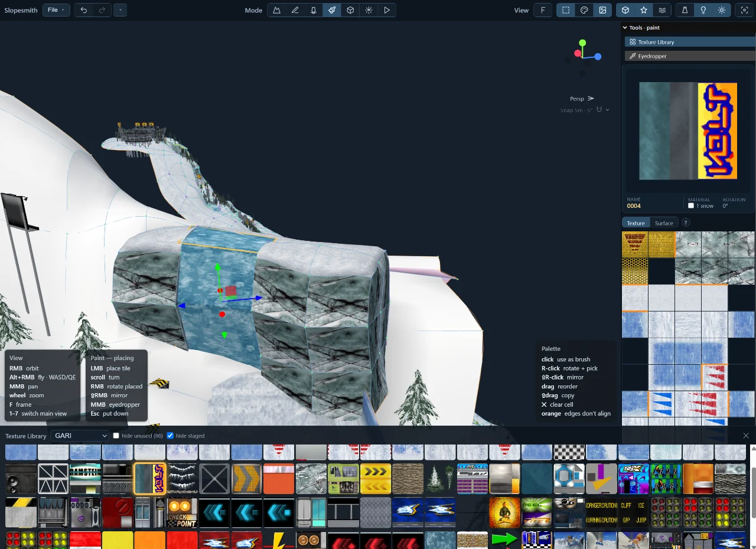
Task: Toggle the palette color view button
Action: point(584,10)
